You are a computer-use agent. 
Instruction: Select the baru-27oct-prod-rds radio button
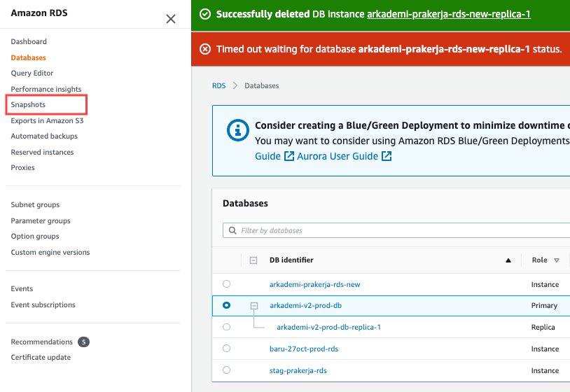pos(226,348)
